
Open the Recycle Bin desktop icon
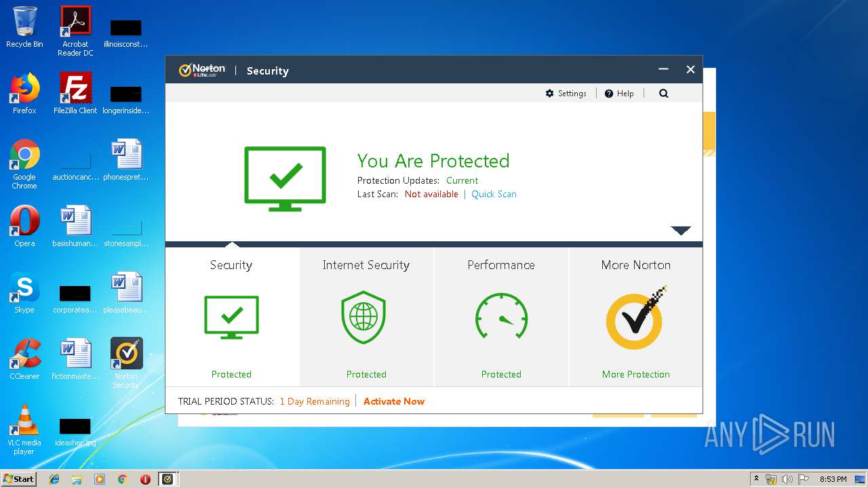(x=24, y=28)
